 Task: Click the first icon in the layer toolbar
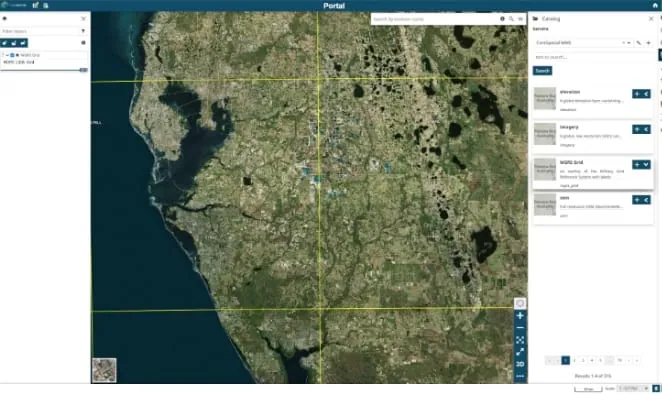(5, 43)
